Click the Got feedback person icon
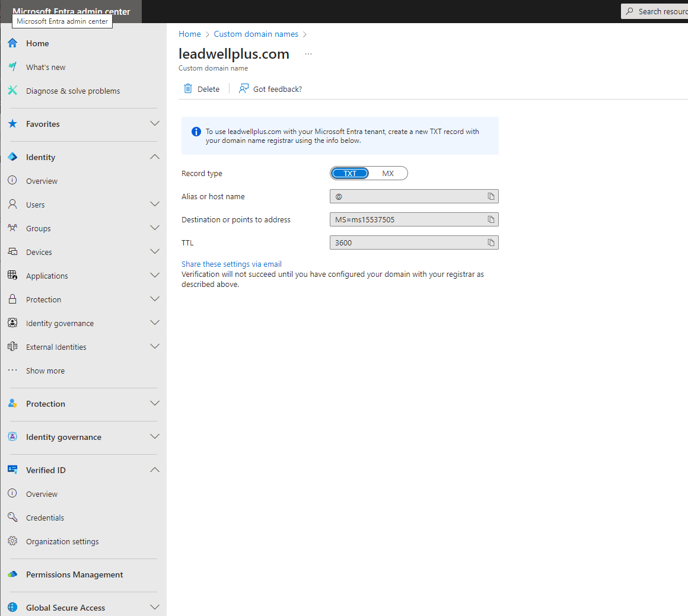This screenshot has height=616, width=688. [244, 88]
